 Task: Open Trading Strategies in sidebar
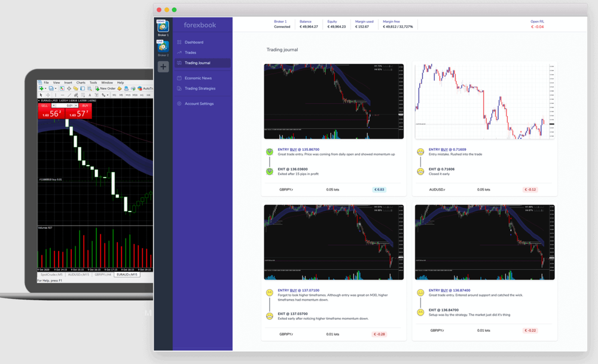click(x=200, y=88)
